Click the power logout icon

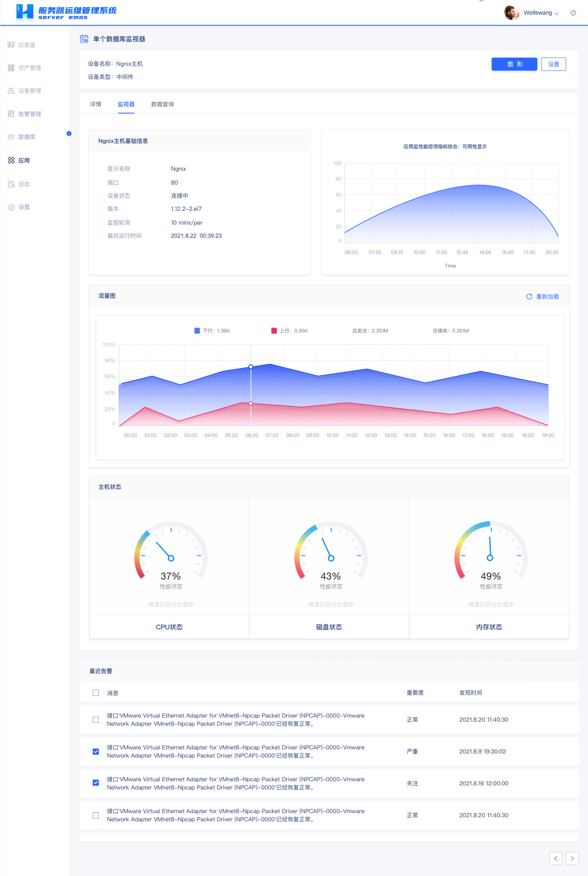pos(573,13)
